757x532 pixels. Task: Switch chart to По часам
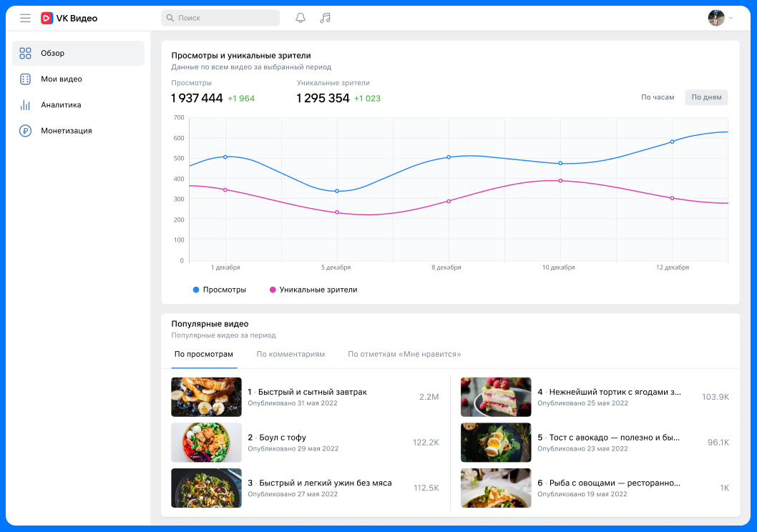coord(657,97)
